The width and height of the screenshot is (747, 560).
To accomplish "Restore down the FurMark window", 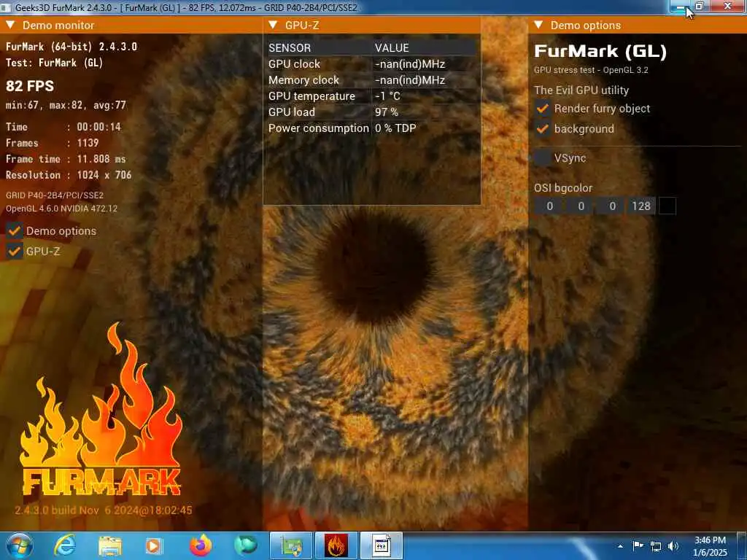I will click(700, 6).
